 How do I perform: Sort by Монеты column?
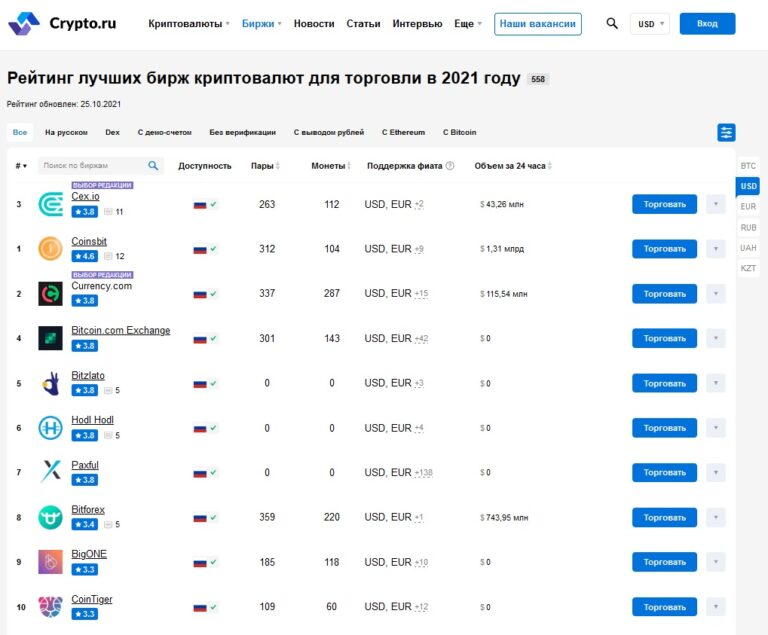pyautogui.click(x=331, y=166)
